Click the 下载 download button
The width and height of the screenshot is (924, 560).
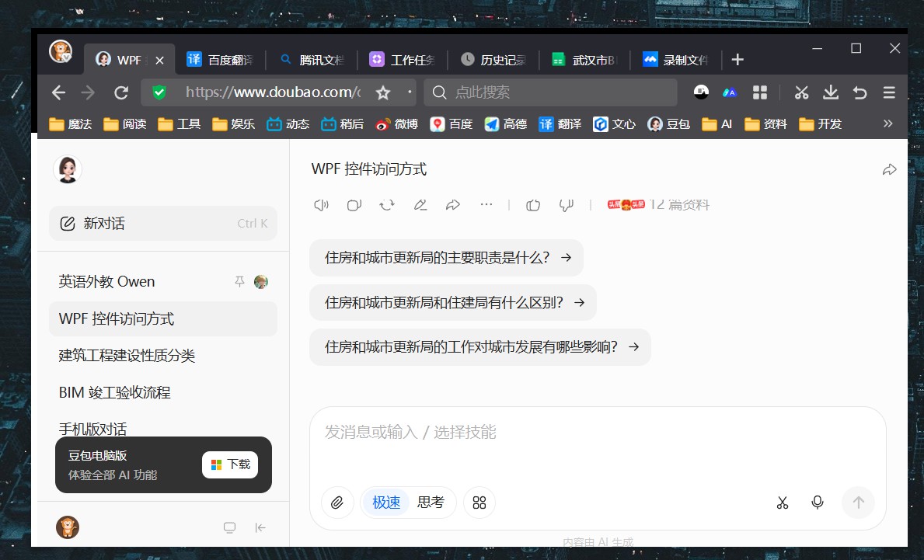click(230, 464)
